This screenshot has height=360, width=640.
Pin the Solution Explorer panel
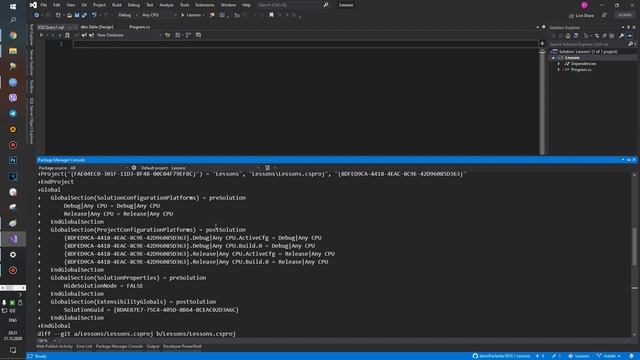629,27
